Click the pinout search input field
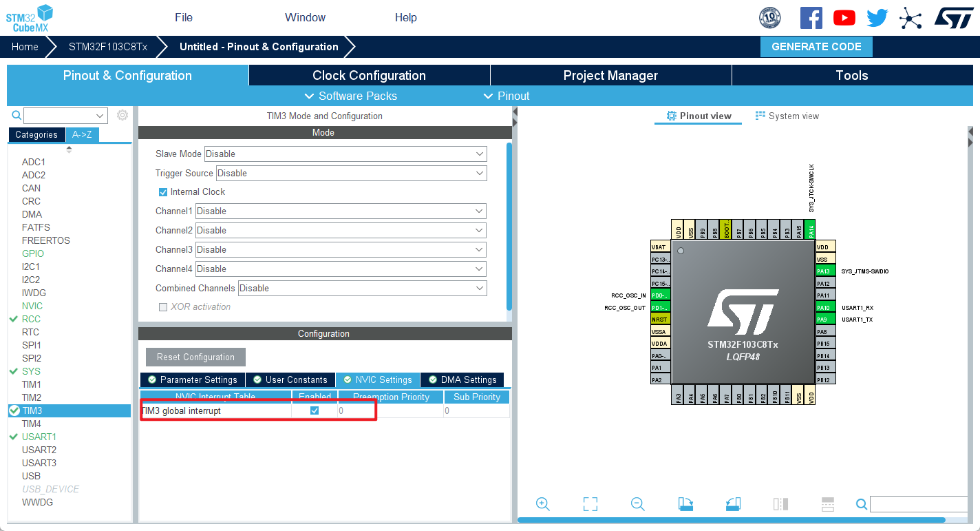 pyautogui.click(x=919, y=504)
